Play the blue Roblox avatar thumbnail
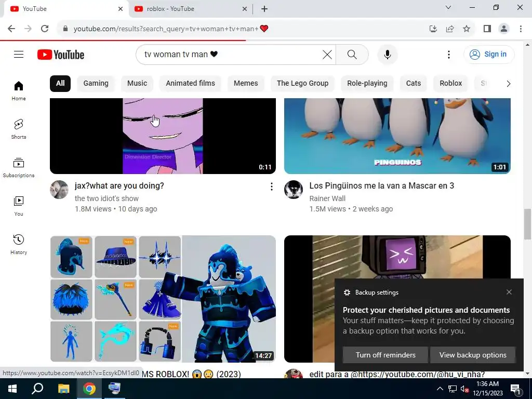 click(163, 299)
